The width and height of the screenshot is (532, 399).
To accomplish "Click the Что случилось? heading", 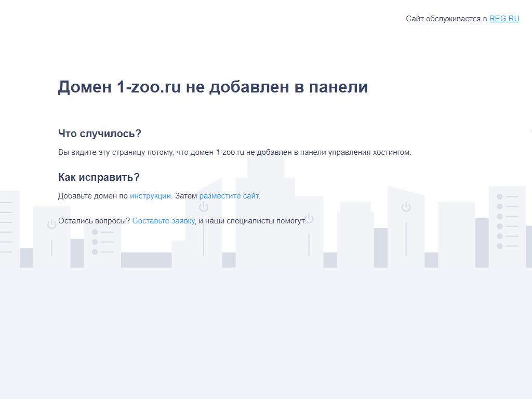I will 100,134.
